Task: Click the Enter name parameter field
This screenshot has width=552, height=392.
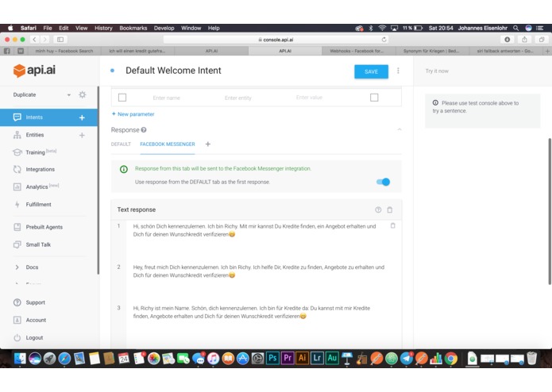Action: click(x=166, y=98)
